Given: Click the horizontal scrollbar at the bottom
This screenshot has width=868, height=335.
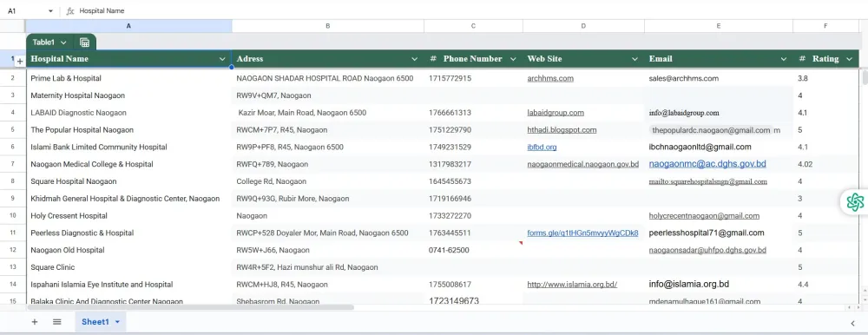Looking at the screenshot, I should click(190, 306).
